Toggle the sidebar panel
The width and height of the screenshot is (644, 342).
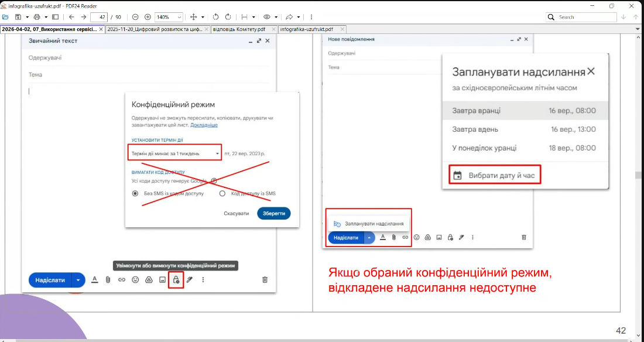coord(56,17)
